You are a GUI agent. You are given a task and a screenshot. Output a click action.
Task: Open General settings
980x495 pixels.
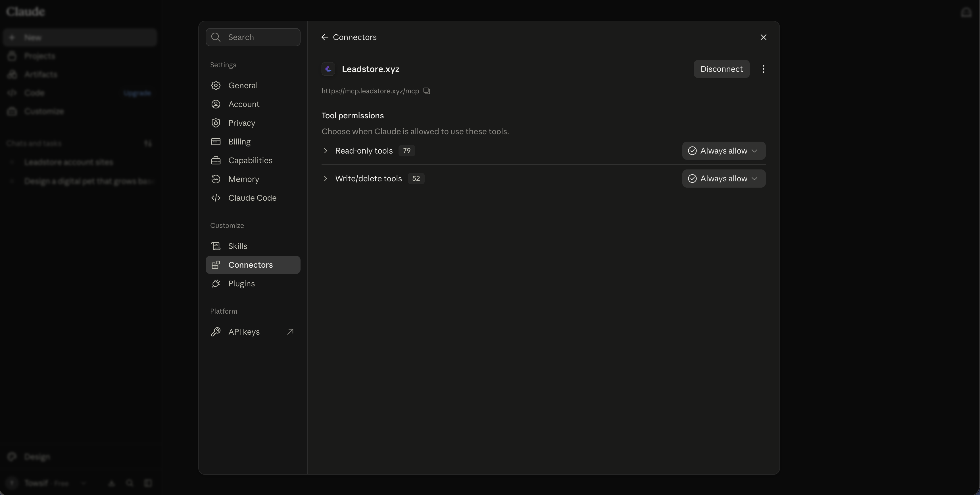pyautogui.click(x=253, y=85)
